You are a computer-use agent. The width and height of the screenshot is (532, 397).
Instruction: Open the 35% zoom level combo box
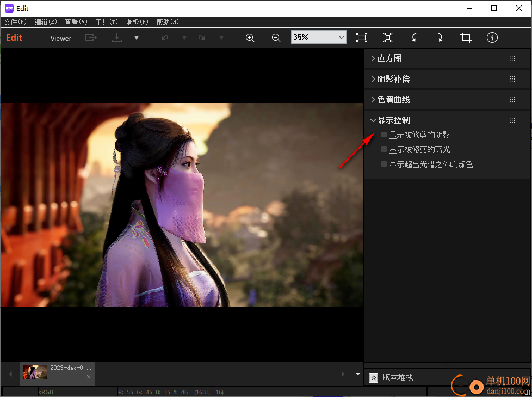pos(319,37)
